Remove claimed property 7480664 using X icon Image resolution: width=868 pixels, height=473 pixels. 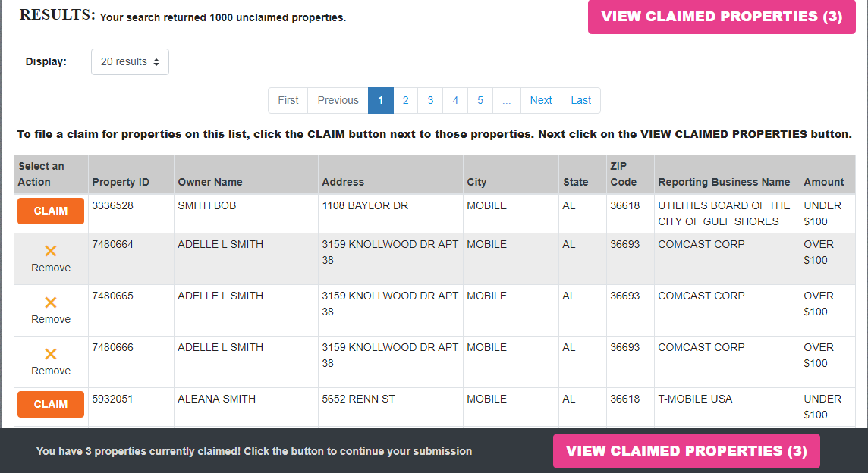(x=51, y=251)
